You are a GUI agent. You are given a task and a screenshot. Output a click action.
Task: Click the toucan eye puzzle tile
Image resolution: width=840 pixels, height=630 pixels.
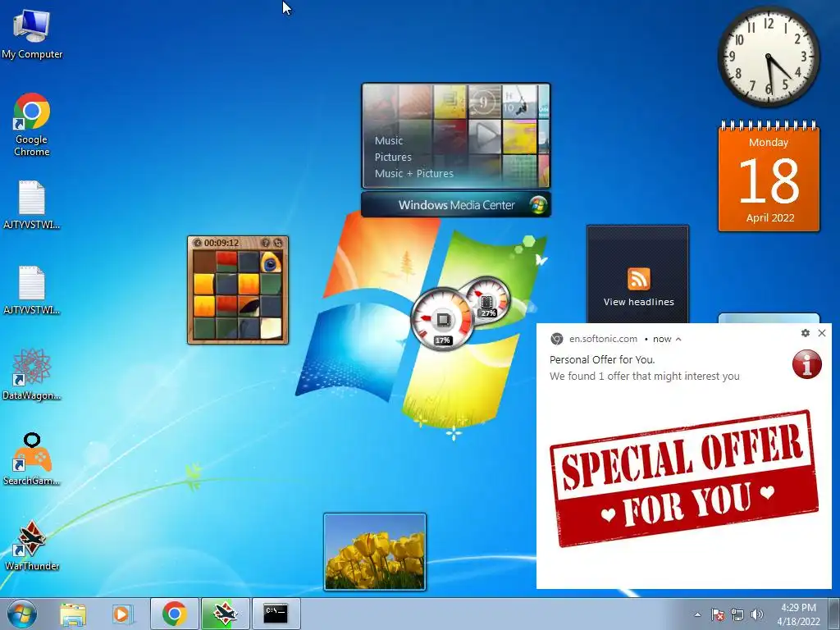[x=271, y=262]
